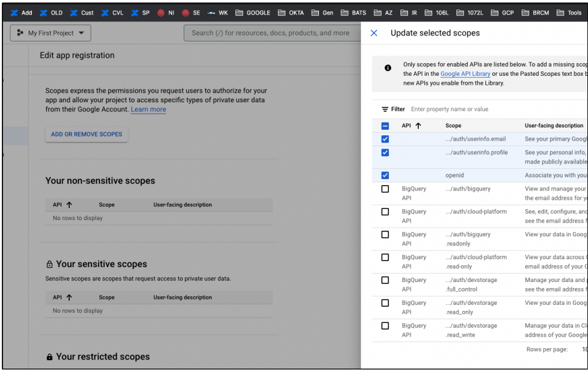Open the My First Project dropdown
This screenshot has width=588, height=371.
pos(51,33)
